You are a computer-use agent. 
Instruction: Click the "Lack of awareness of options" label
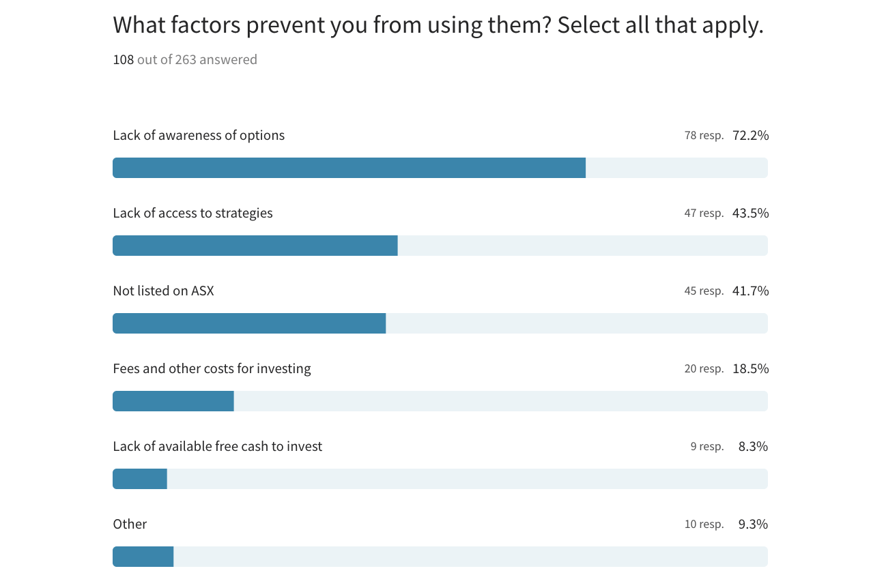tap(199, 135)
